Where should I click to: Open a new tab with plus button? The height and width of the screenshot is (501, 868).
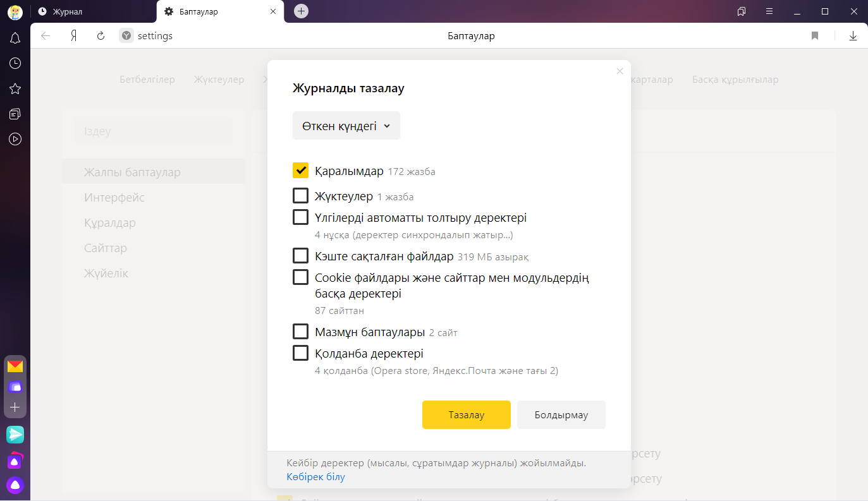pos(302,11)
